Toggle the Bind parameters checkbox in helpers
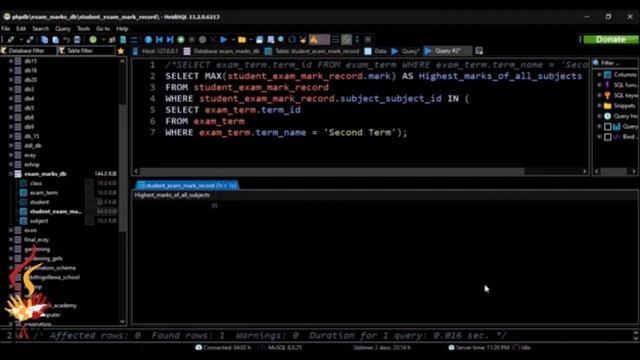Image resolution: width=640 pixels, height=360 pixels. [x=607, y=137]
